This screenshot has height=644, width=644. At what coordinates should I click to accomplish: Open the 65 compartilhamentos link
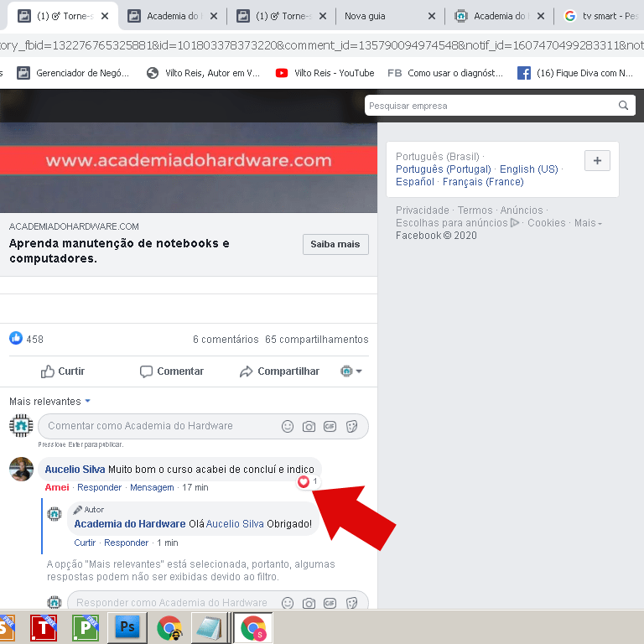[x=317, y=340]
